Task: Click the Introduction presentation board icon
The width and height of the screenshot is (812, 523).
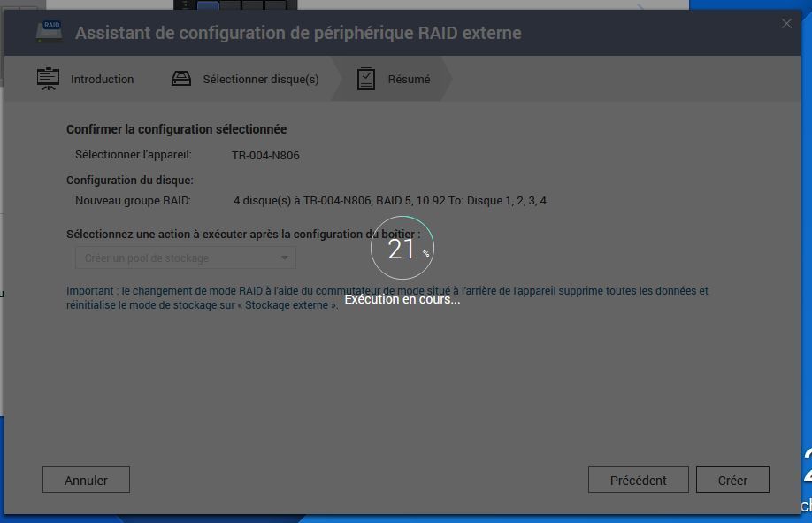Action: tap(48, 79)
